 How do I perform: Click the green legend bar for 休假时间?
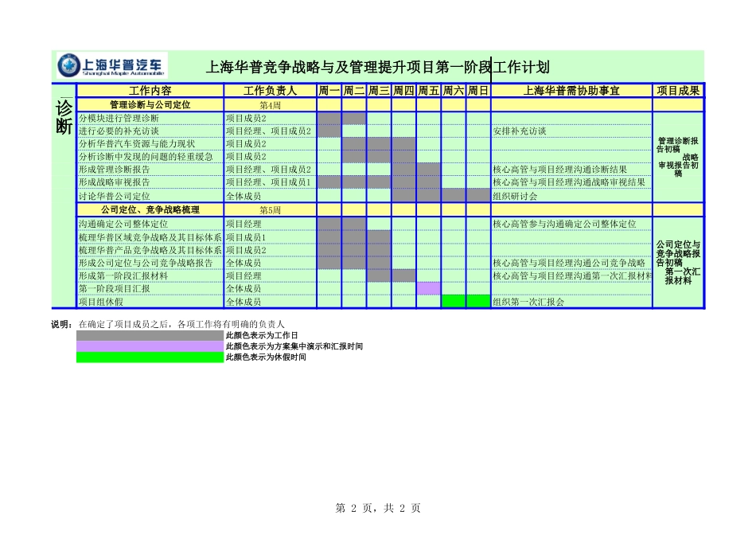click(150, 357)
